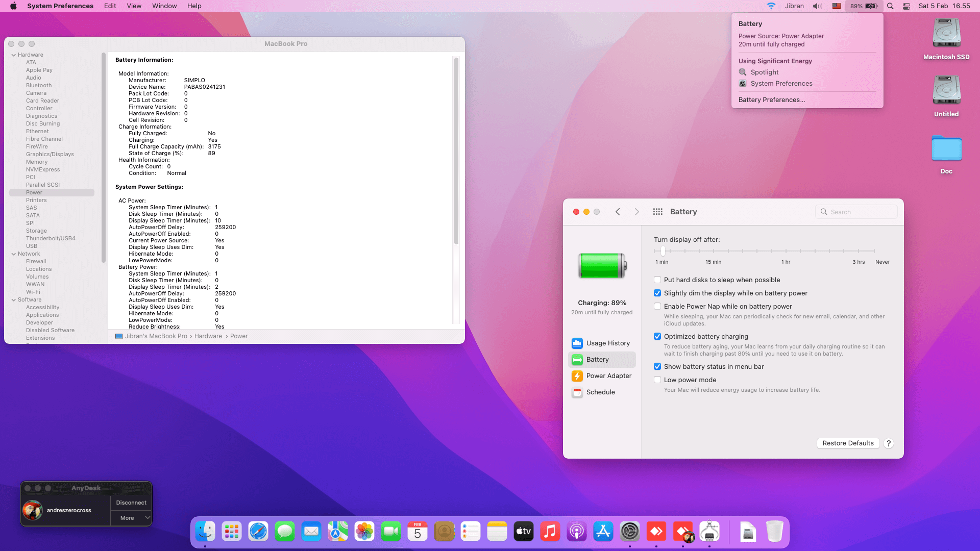Open Maps app in Dock
Image resolution: width=980 pixels, height=551 pixels.
[x=338, y=532]
